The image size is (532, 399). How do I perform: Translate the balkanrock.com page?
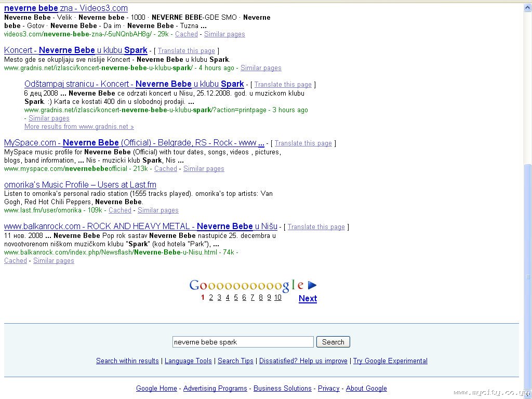click(316, 227)
